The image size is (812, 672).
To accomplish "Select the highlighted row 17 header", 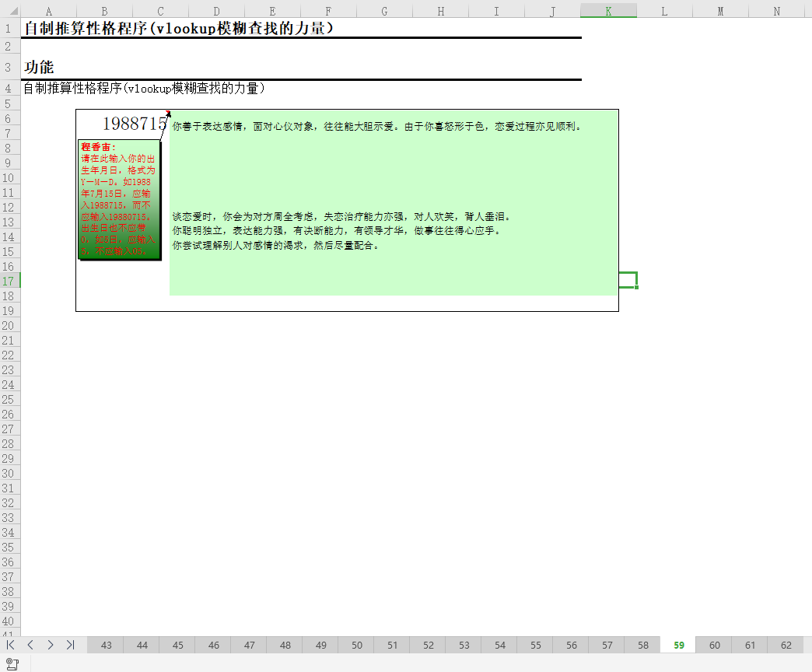I will coord(10,281).
